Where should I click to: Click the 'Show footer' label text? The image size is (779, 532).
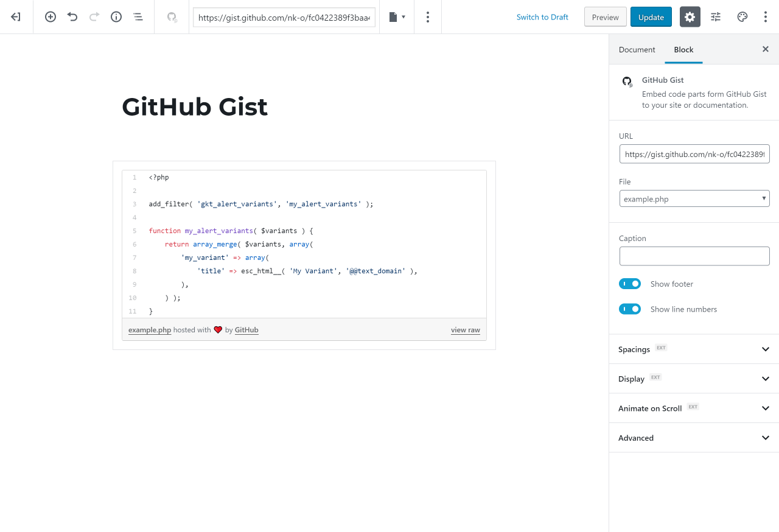click(672, 284)
